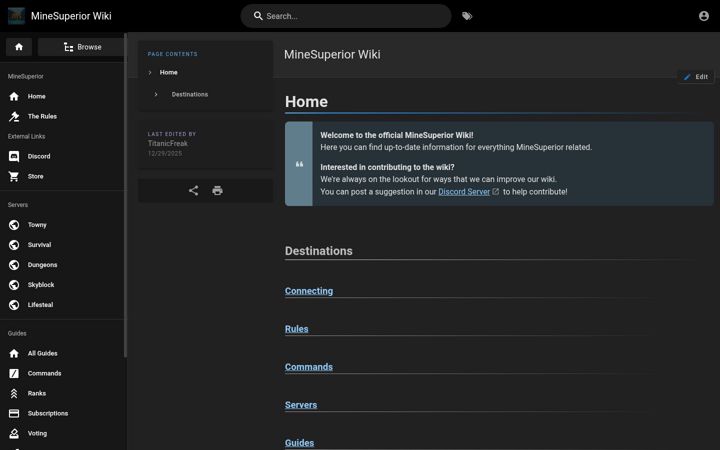Click the pencil icon on Edit button
Screen dimensions: 720x450
click(687, 77)
